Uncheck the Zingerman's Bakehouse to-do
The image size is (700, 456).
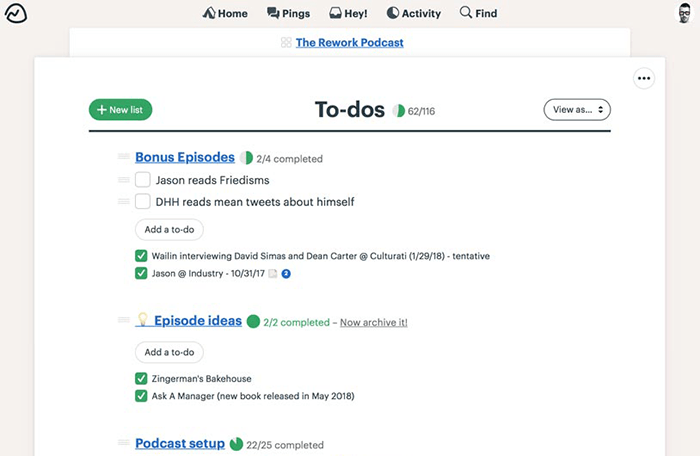point(141,379)
